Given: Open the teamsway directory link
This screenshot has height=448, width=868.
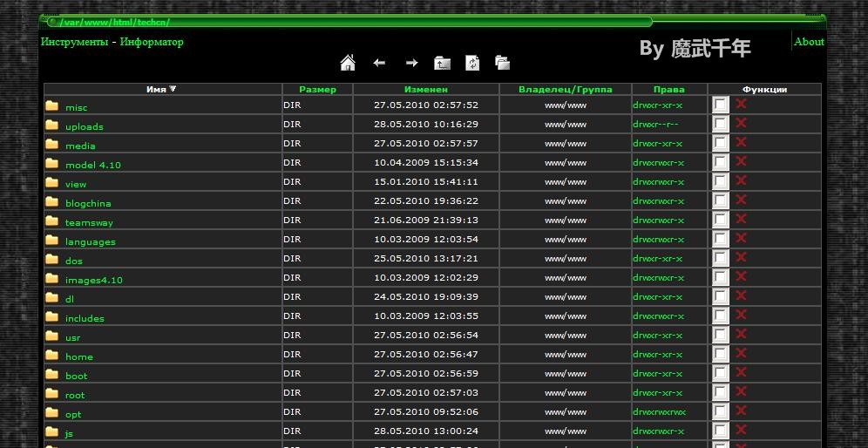Looking at the screenshot, I should (89, 222).
